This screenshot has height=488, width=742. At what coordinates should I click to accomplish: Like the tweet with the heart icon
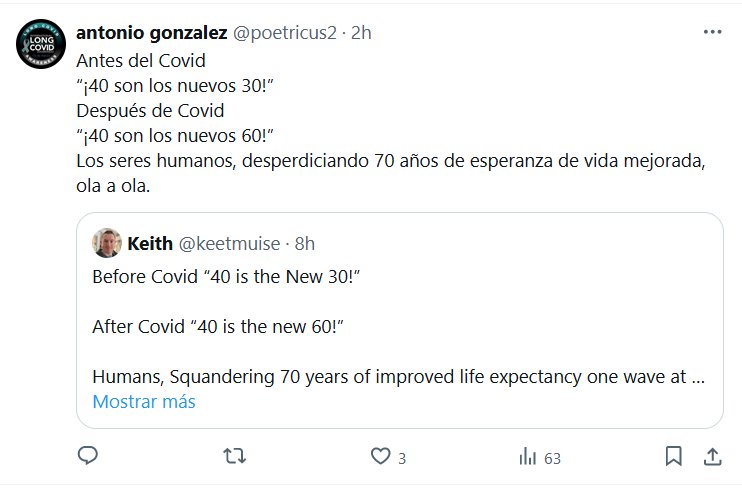pyautogui.click(x=380, y=457)
